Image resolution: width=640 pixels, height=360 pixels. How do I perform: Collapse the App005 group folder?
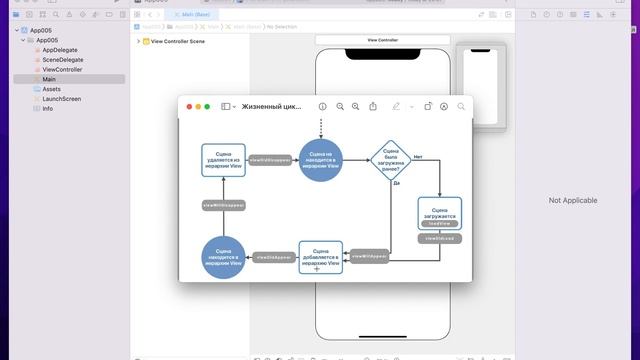point(23,40)
